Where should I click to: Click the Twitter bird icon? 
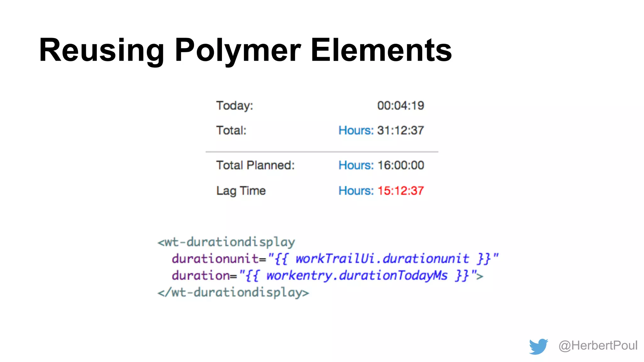tap(538, 346)
